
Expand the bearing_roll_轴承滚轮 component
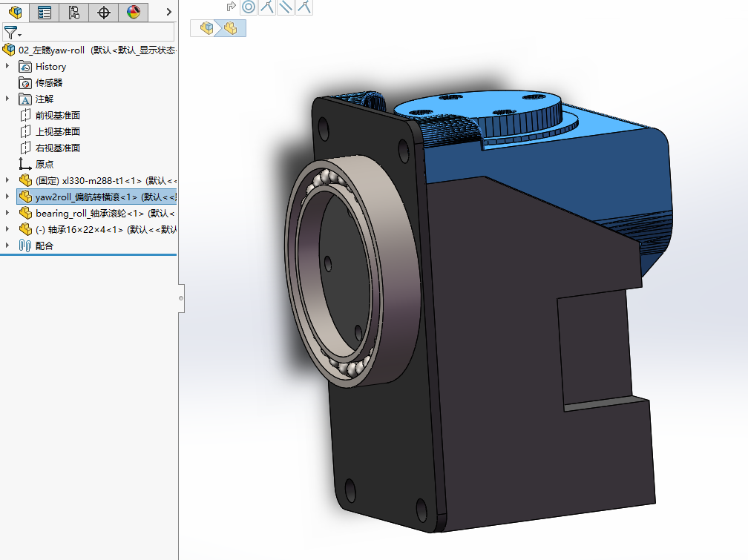[7, 212]
